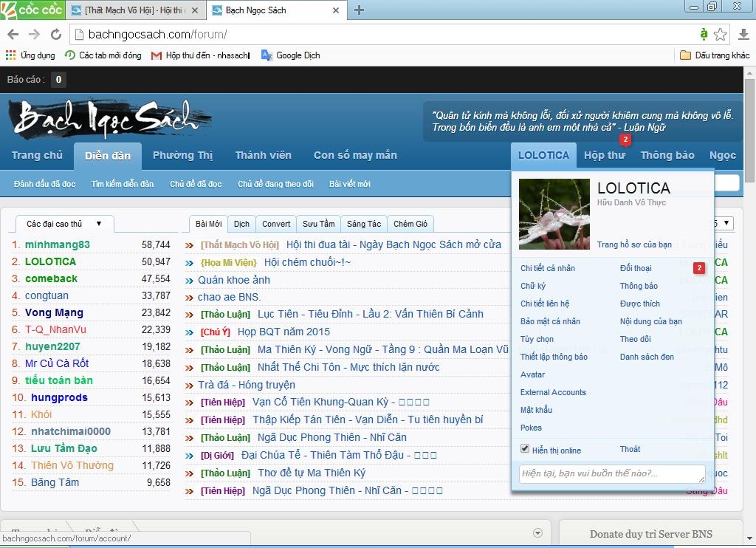Toggle the Hiển thị online checkbox
756x548 pixels.
[525, 449]
